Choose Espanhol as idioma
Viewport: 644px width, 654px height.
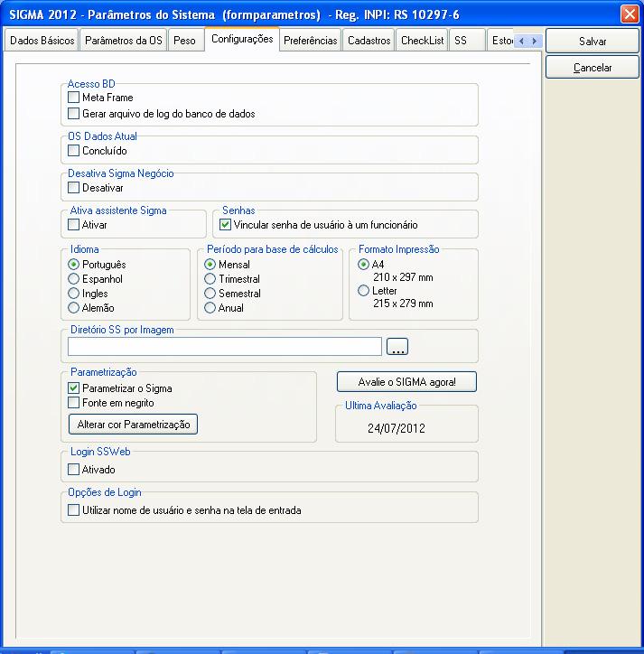coord(73,278)
